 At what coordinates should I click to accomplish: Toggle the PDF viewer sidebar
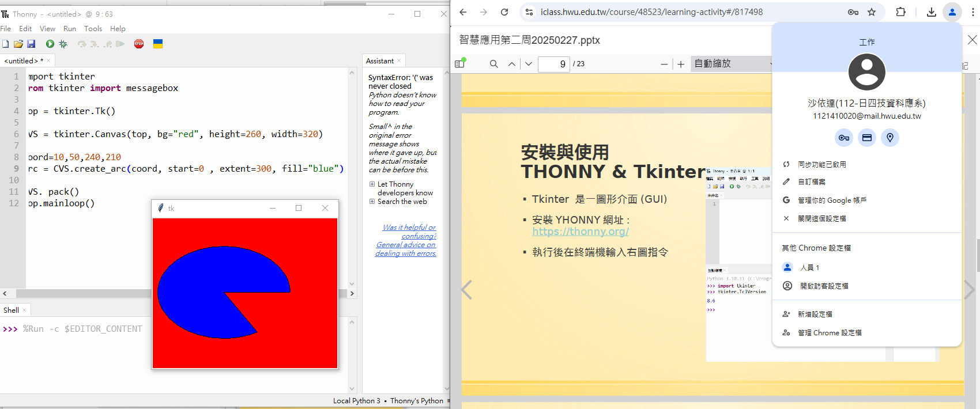pyautogui.click(x=459, y=64)
